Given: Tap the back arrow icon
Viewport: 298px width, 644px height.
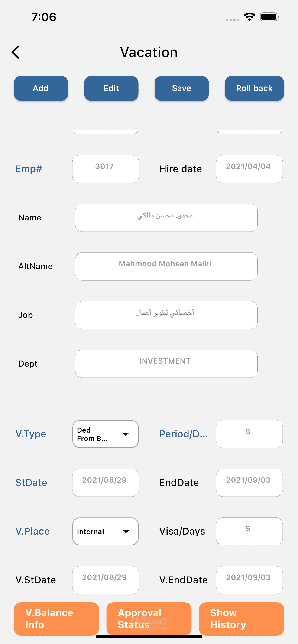Looking at the screenshot, I should [x=16, y=52].
